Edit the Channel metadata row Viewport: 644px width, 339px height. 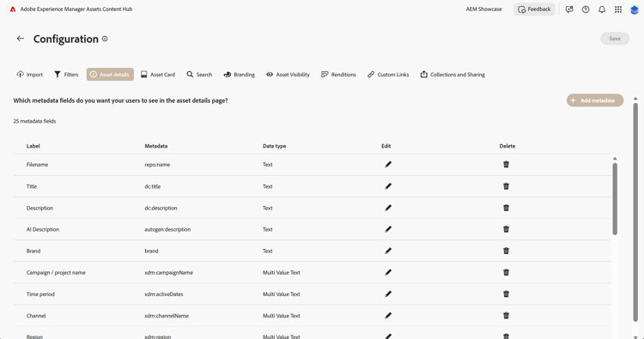pyautogui.click(x=388, y=315)
